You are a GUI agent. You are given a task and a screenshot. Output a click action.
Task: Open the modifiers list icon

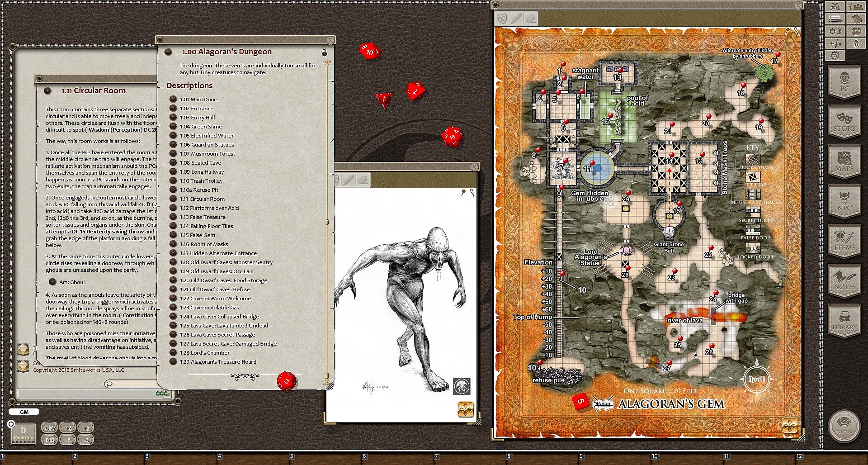835,19
